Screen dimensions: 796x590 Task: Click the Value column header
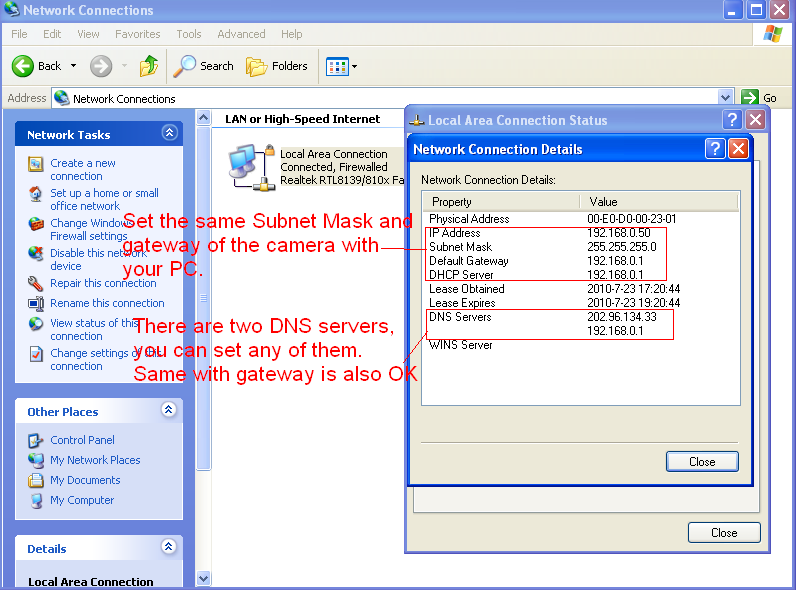[x=658, y=202]
